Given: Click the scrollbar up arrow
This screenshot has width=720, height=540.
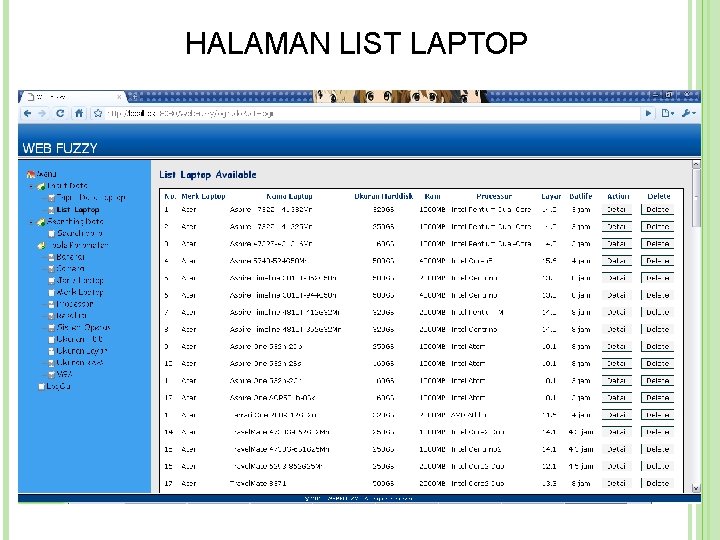Looking at the screenshot, I should tap(696, 164).
